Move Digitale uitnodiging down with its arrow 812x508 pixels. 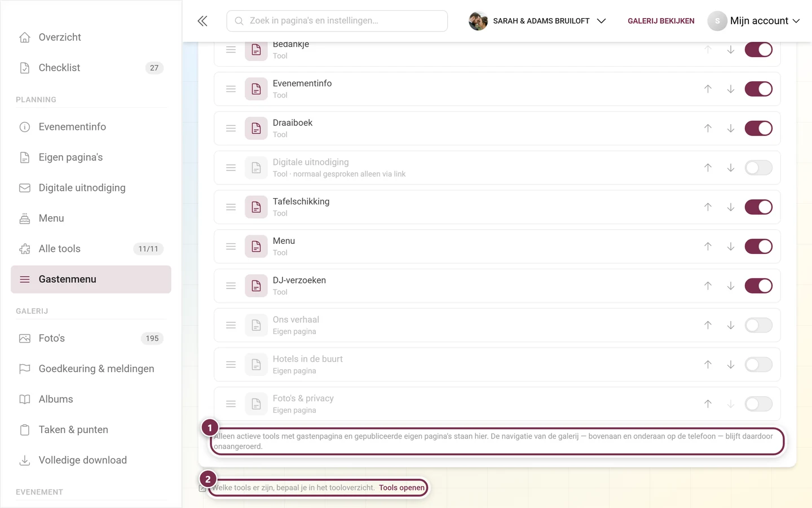point(730,168)
